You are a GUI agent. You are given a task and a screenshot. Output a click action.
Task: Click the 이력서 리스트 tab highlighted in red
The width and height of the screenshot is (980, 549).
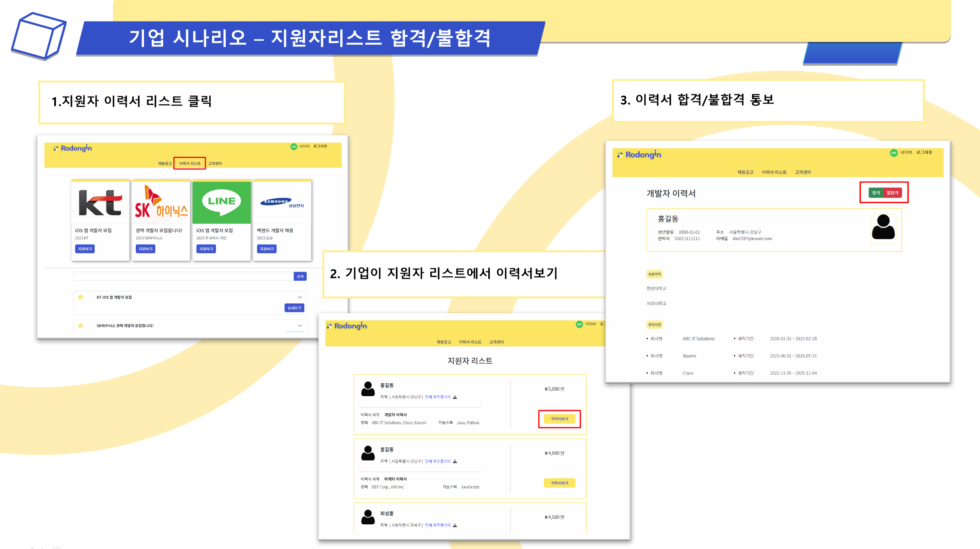(190, 163)
